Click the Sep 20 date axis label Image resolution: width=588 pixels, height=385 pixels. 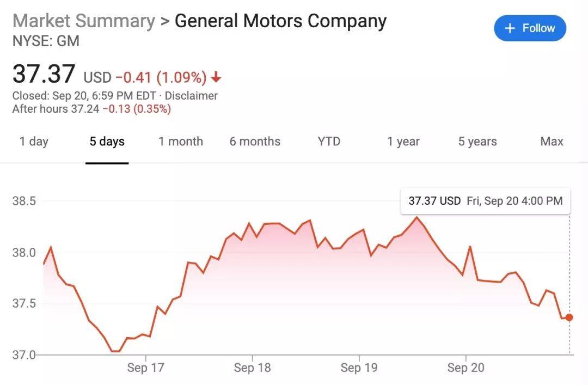tap(465, 368)
